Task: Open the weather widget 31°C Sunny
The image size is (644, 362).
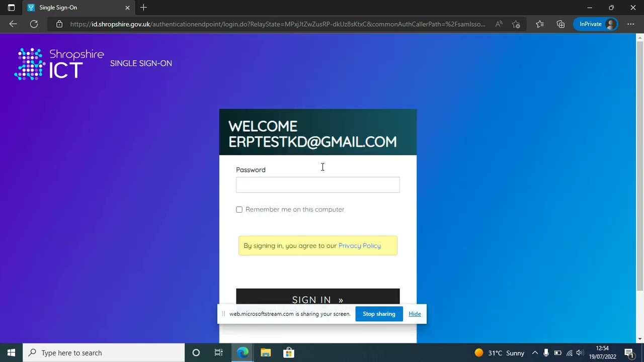Action: click(x=499, y=352)
